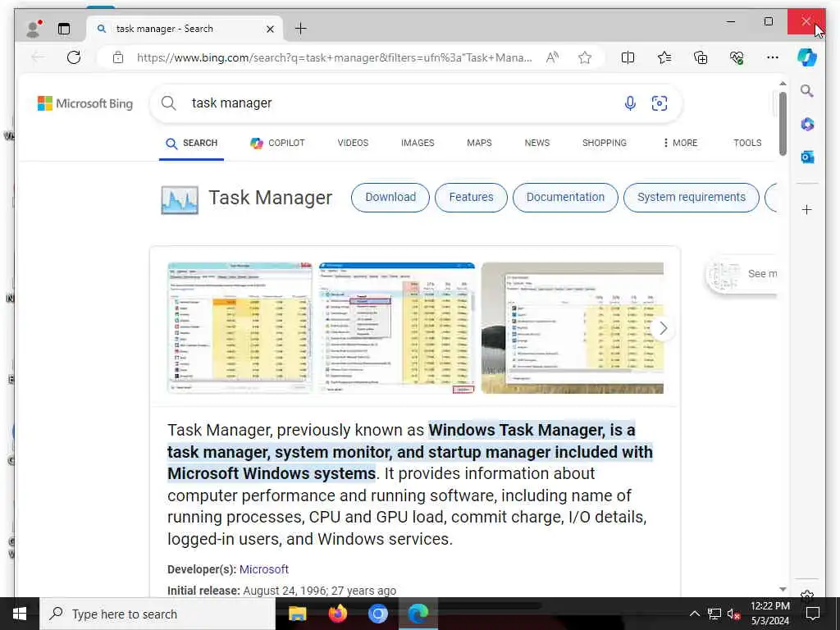
Task: Click the Documentation pill button
Action: click(x=565, y=197)
